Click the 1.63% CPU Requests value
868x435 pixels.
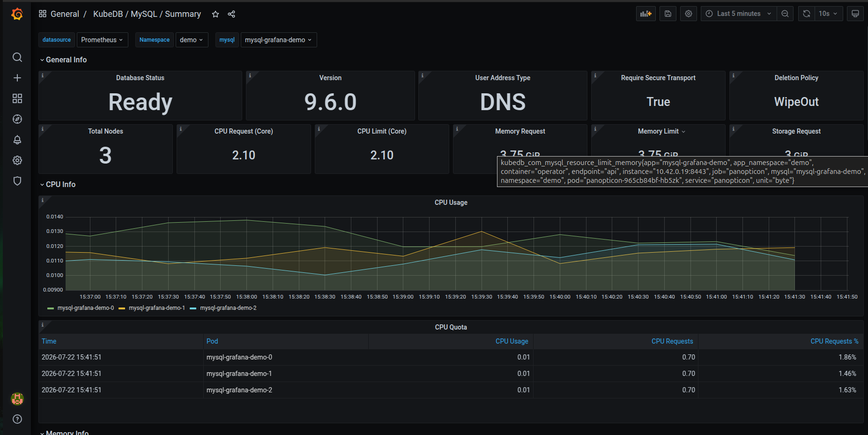tap(847, 390)
